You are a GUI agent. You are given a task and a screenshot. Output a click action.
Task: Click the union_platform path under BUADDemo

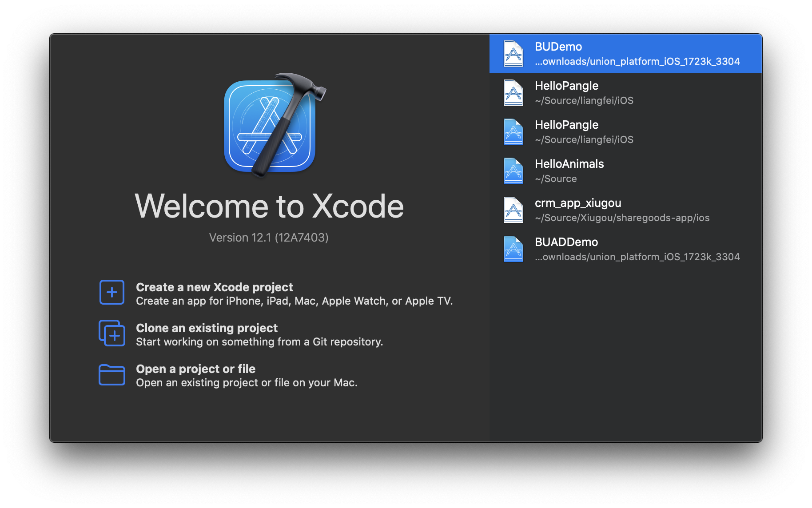pos(637,257)
